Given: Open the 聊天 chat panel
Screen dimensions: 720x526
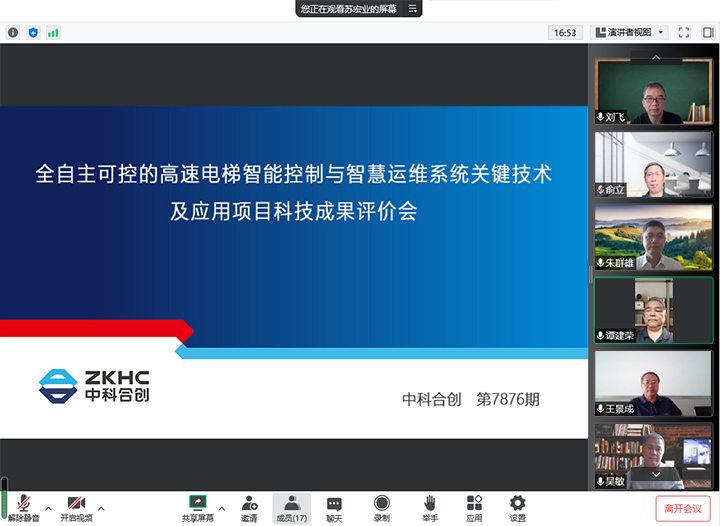Looking at the screenshot, I should 334,509.
